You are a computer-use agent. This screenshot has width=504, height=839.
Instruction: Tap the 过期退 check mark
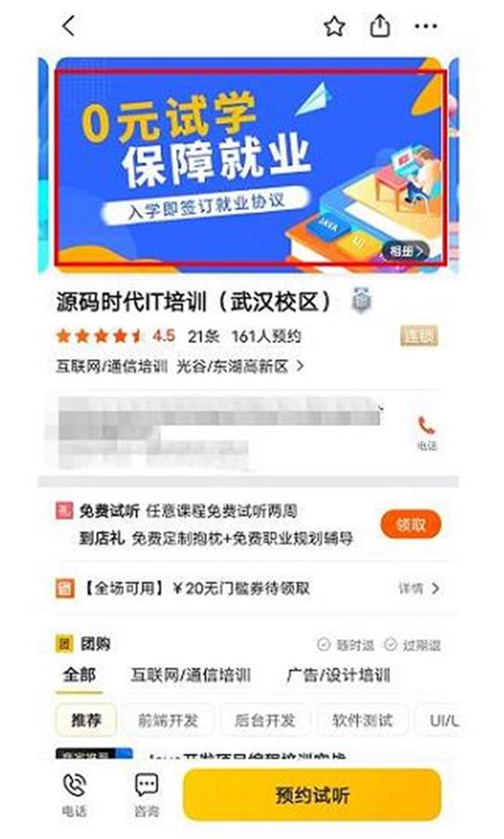[390, 644]
